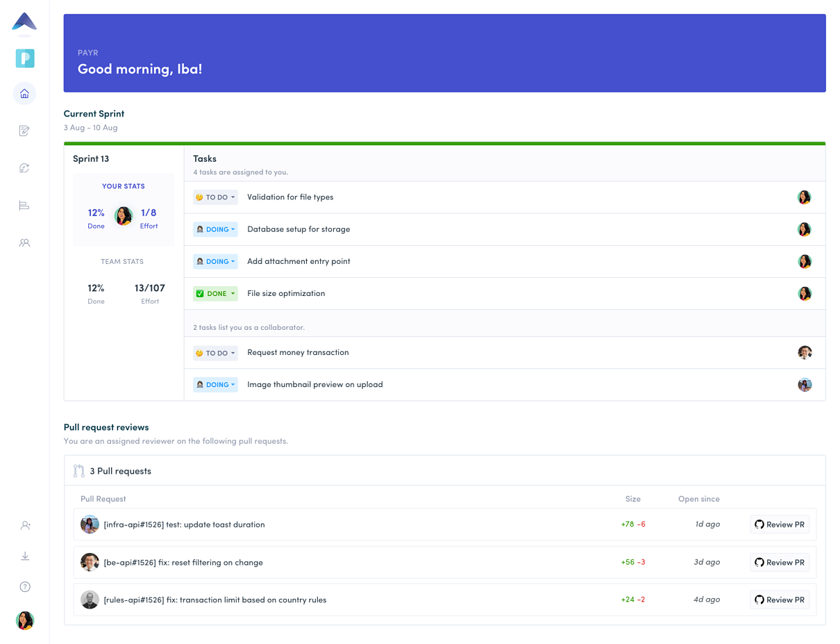
Task: Open the roadmap bars icon in sidebar
Action: click(x=24, y=206)
